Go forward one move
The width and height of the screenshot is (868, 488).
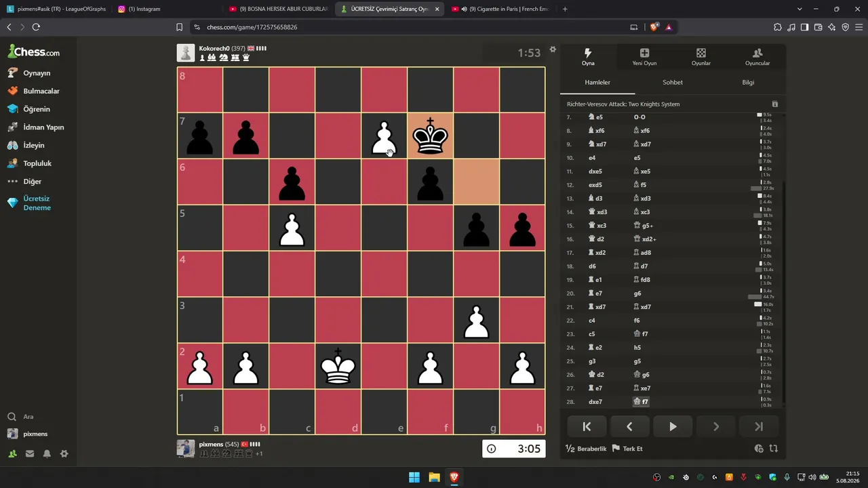click(715, 426)
